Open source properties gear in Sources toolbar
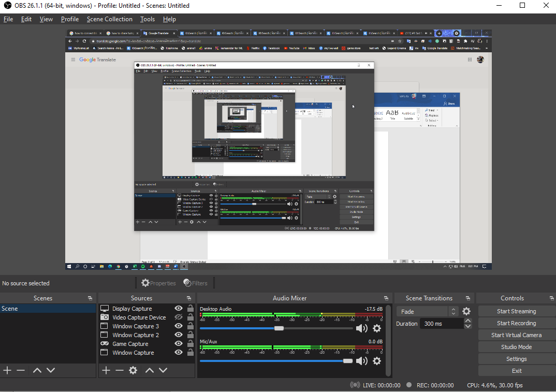556x392 pixels. pyautogui.click(x=133, y=370)
